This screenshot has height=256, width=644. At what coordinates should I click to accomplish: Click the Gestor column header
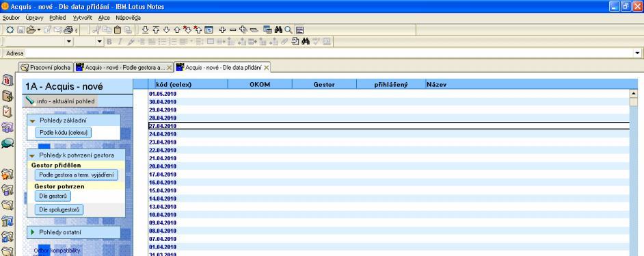(x=325, y=84)
